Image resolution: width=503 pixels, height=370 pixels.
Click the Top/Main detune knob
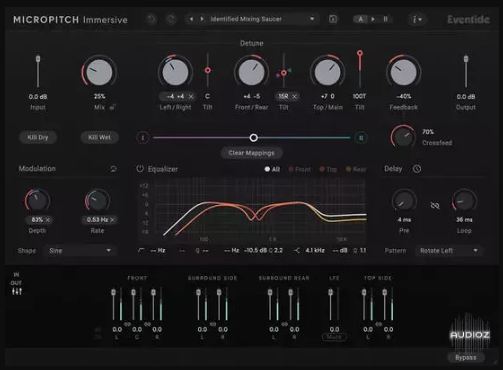(328, 71)
